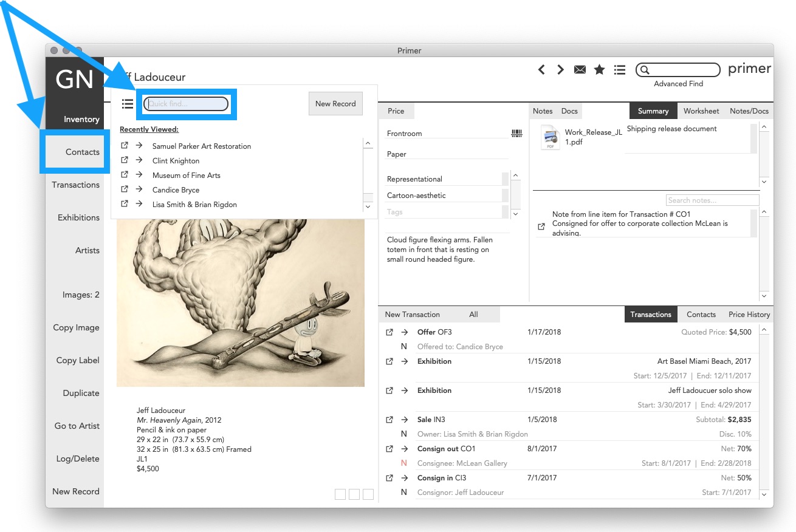Open the mail envelope icon
This screenshot has width=796, height=532.
(579, 69)
